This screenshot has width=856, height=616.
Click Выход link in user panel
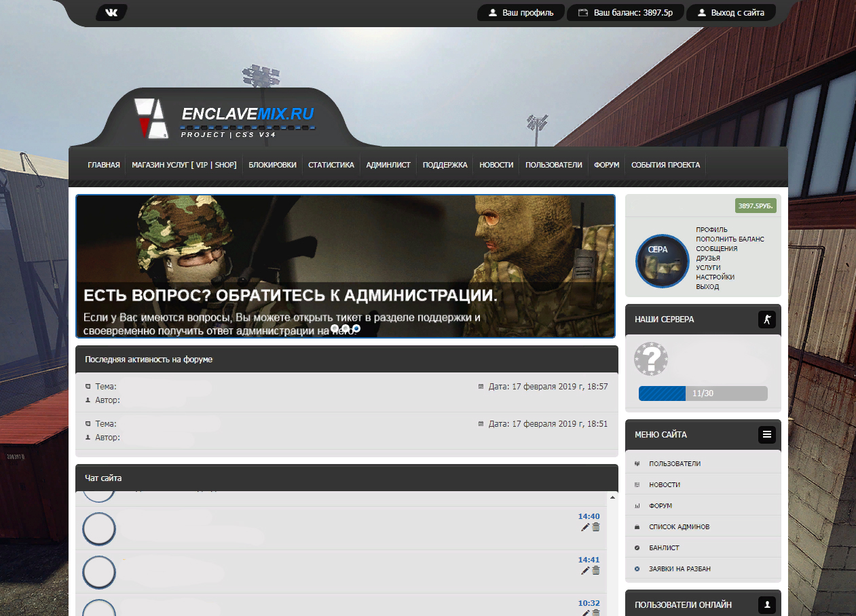(707, 287)
